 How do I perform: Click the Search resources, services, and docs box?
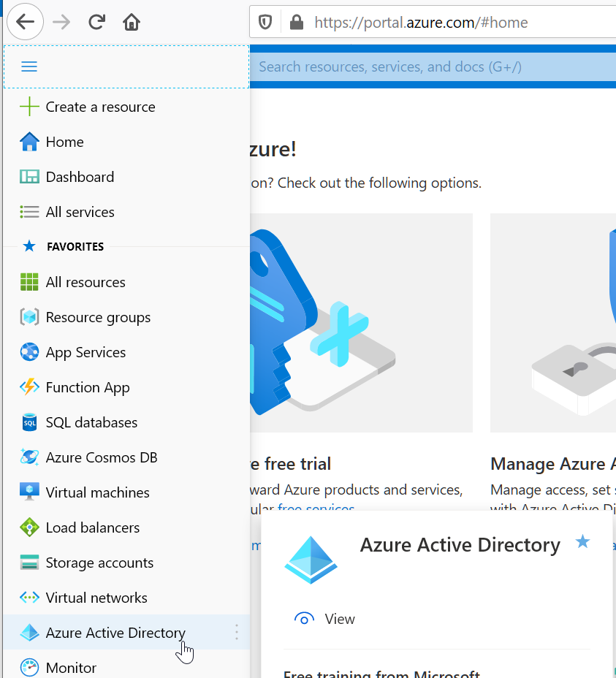click(433, 66)
